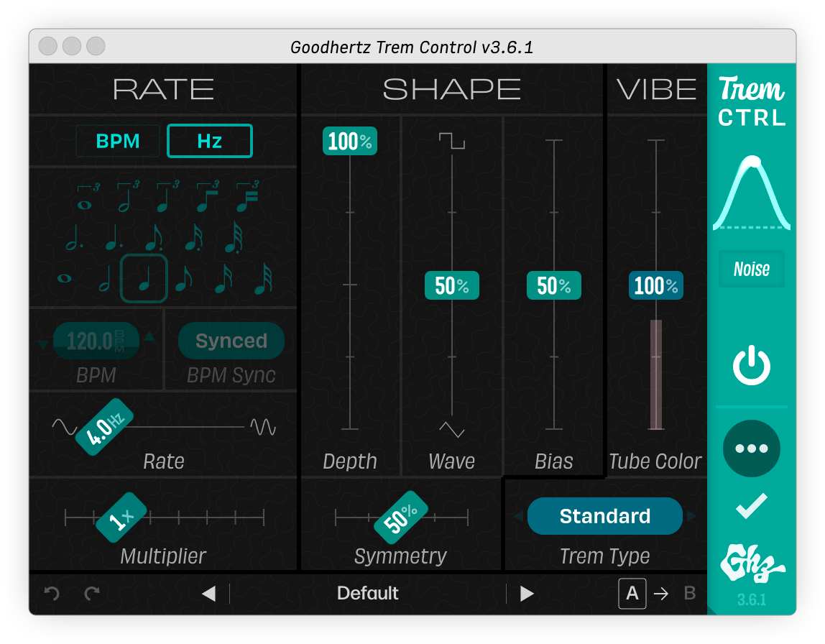This screenshot has width=825, height=644.
Task: Select the B settings slot
Action: tap(690, 594)
